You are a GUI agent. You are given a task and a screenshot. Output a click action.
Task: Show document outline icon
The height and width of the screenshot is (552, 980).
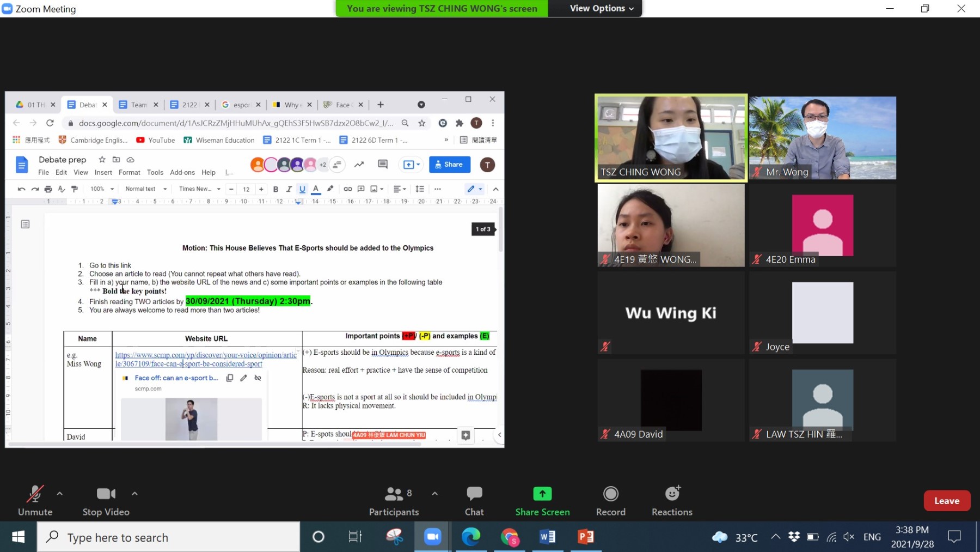pos(25,224)
